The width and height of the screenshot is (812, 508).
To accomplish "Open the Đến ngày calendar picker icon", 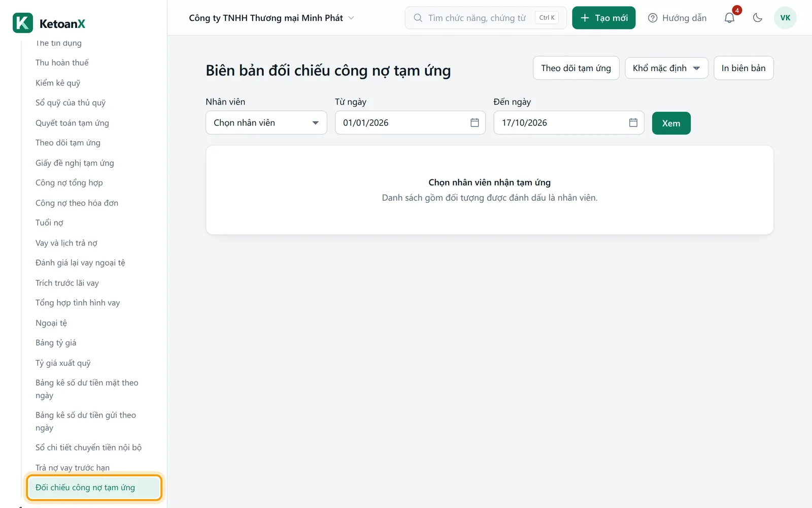I will point(633,122).
